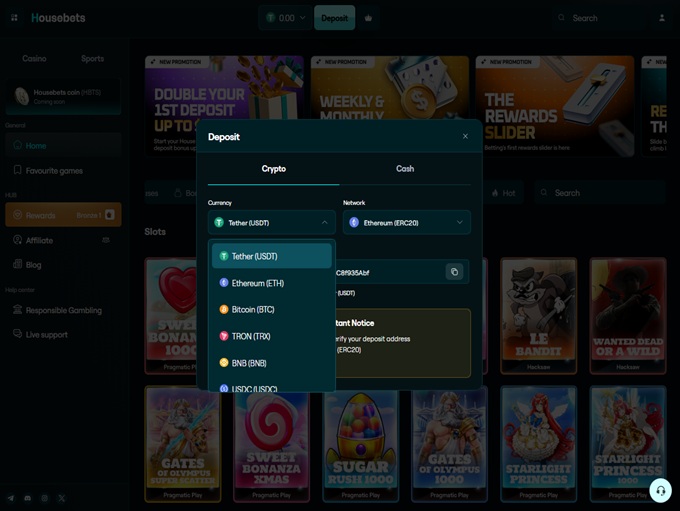Open the Discord social icon
Image resolution: width=680 pixels, height=511 pixels.
pos(28,498)
